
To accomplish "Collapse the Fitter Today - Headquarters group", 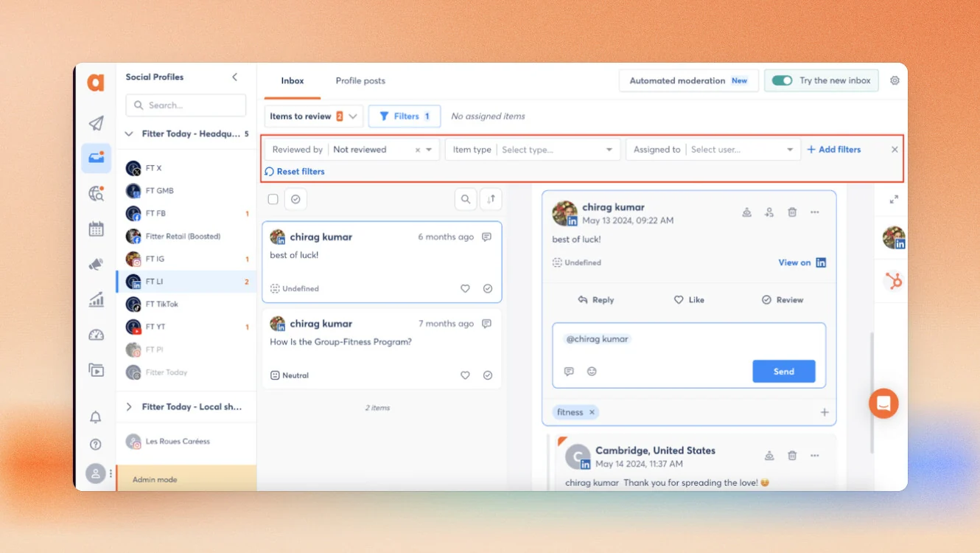I will (x=129, y=134).
